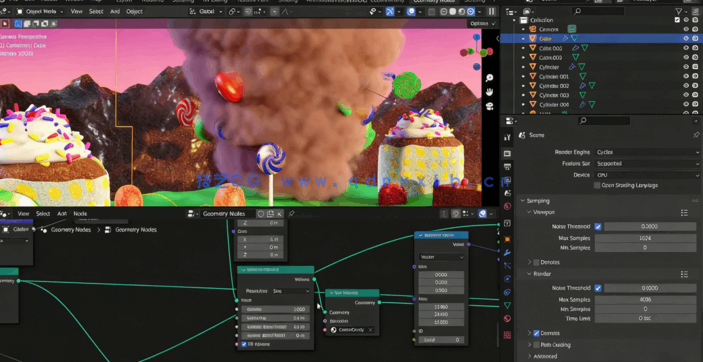Collapse the Render sampling subpanel
The width and height of the screenshot is (703, 362).
point(529,274)
